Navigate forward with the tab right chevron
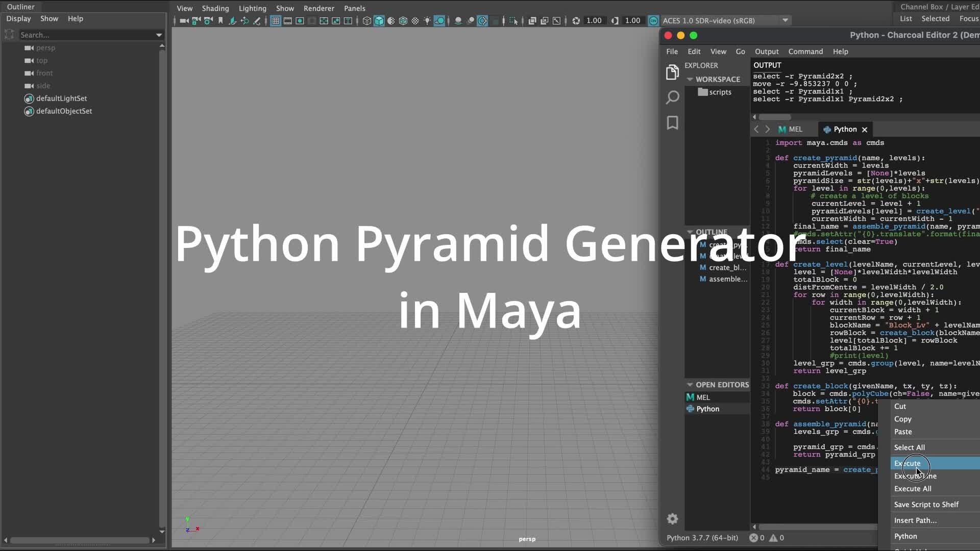This screenshot has width=980, height=551. [767, 130]
